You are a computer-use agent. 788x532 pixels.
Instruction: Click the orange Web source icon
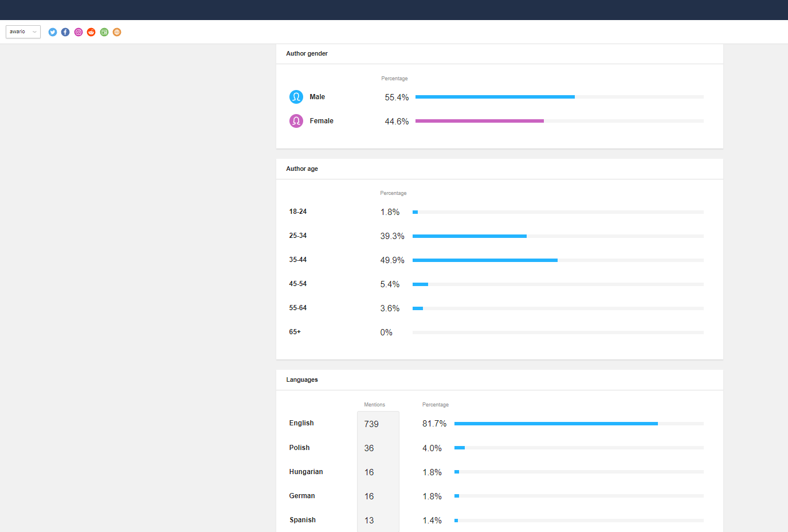coord(117,32)
